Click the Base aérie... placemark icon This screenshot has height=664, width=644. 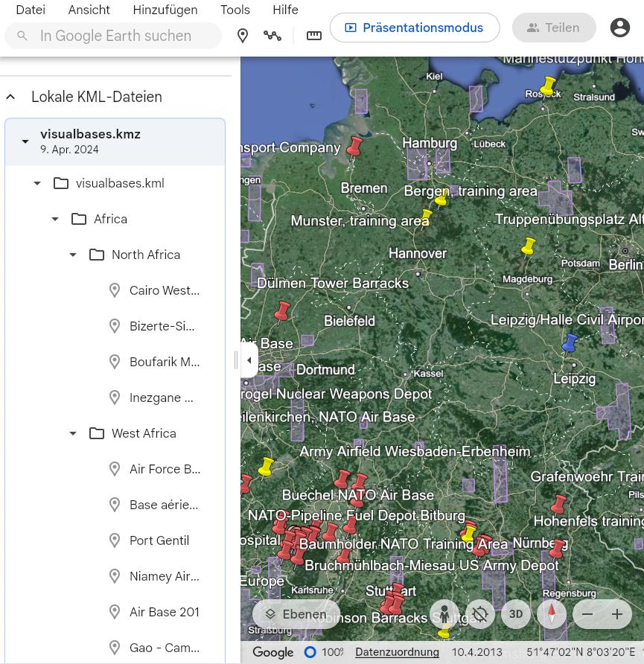pos(115,505)
